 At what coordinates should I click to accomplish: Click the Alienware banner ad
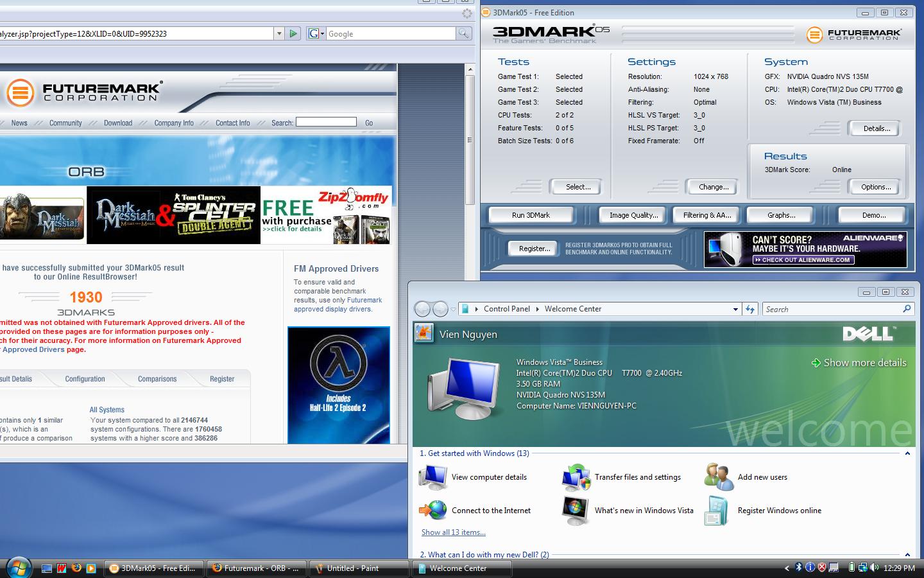[805, 249]
